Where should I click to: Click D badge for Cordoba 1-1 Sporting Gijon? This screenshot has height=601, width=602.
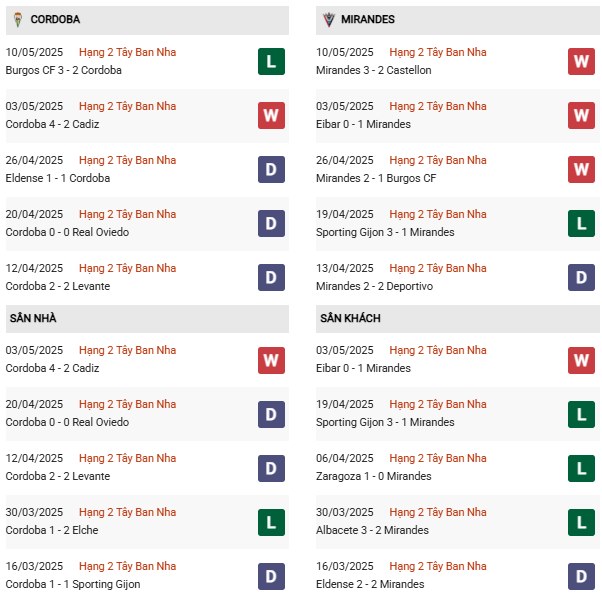click(x=271, y=576)
